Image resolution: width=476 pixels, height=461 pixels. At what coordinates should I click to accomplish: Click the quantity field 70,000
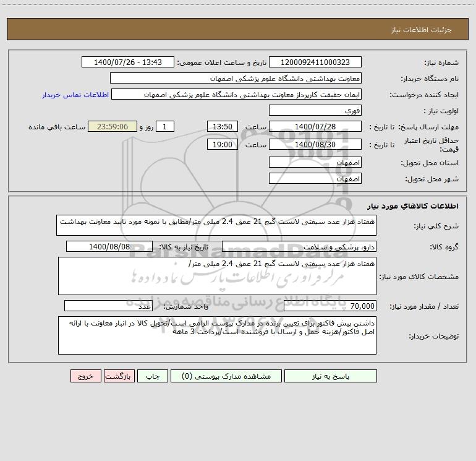pos(330,306)
